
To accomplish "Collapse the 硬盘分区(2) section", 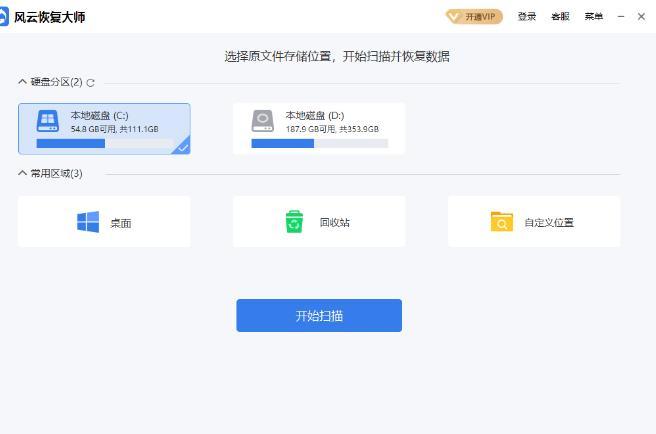I will click(x=23, y=82).
